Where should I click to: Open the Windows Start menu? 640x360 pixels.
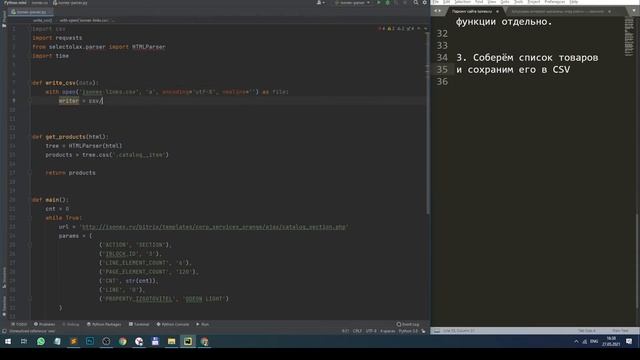click(x=8, y=341)
